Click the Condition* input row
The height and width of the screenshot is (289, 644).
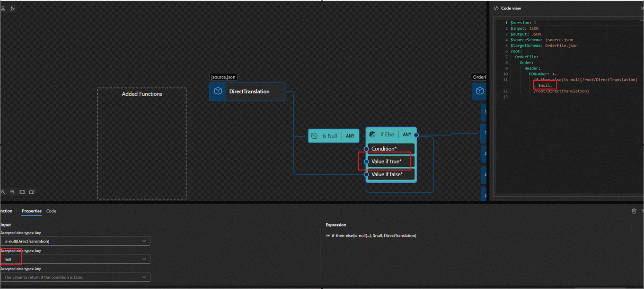pos(391,149)
